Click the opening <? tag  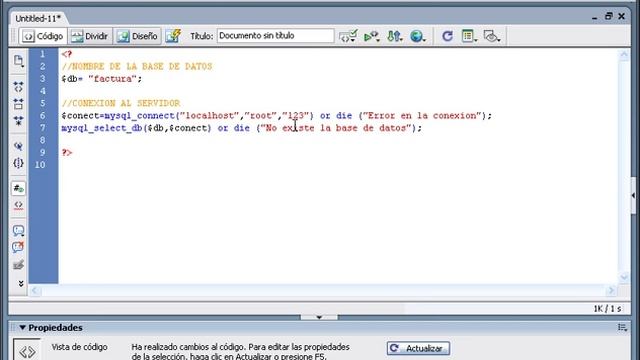tap(67, 54)
